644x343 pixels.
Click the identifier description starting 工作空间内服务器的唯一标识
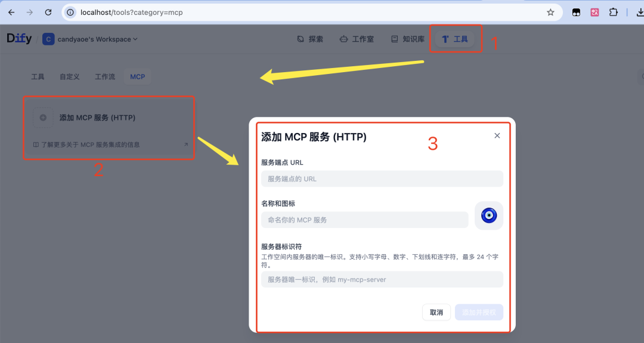(x=380, y=261)
